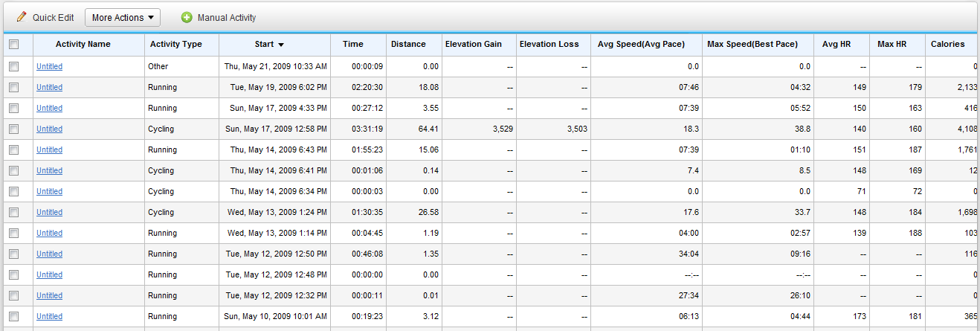Toggle the select-all checkbox in header

(x=13, y=45)
